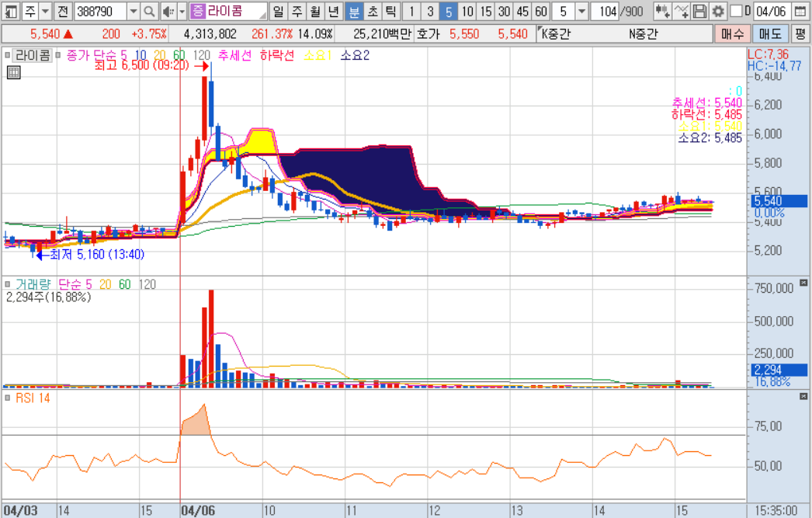Click the square marker before RSI 14
Image resolution: width=812 pixels, height=518 pixels.
tap(7, 398)
